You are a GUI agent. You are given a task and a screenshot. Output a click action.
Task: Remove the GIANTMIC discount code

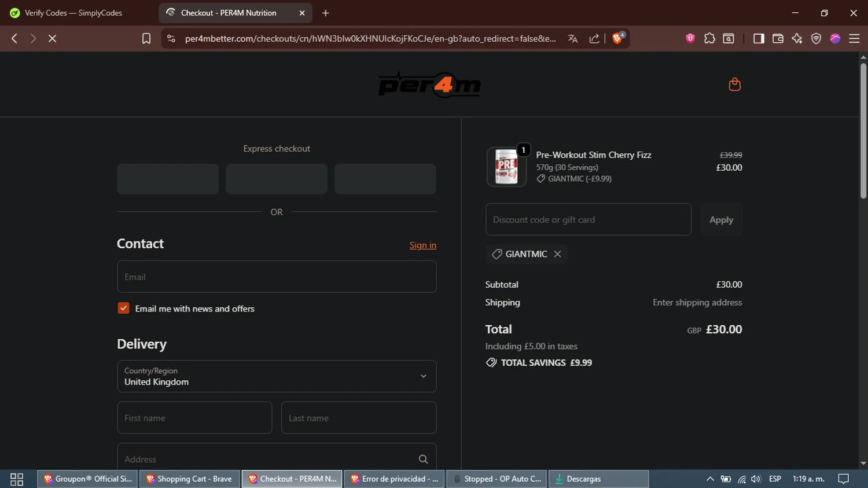[x=557, y=254]
